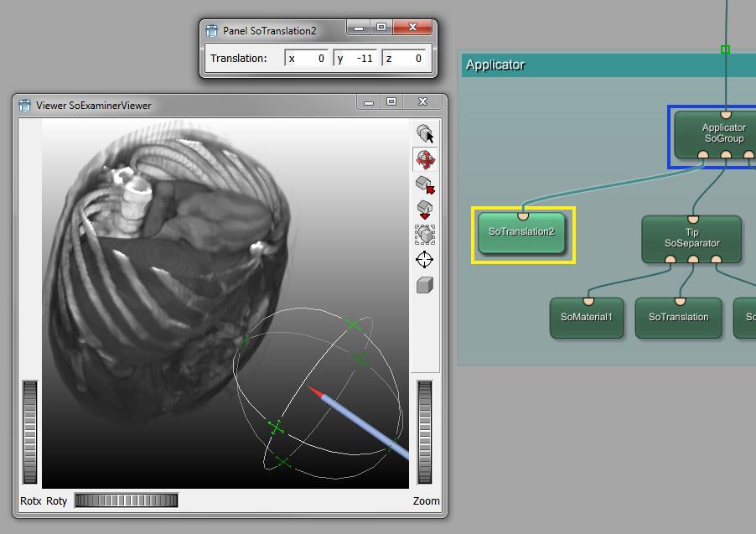Click the SoTranslation2 panel title icon
The height and width of the screenshot is (534, 756).
pyautogui.click(x=212, y=31)
